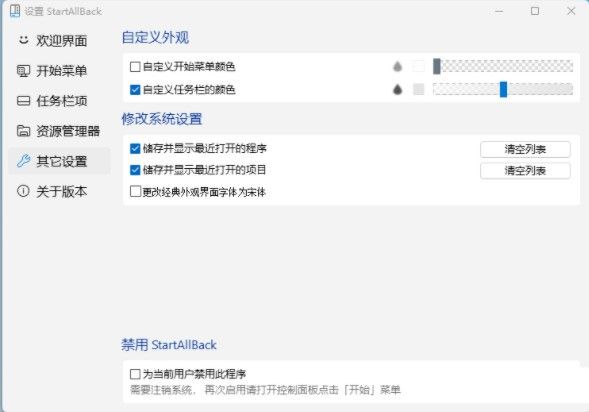Image resolution: width=589 pixels, height=412 pixels.
Task: Click 清空列表 for recent programs
Action: click(x=525, y=149)
